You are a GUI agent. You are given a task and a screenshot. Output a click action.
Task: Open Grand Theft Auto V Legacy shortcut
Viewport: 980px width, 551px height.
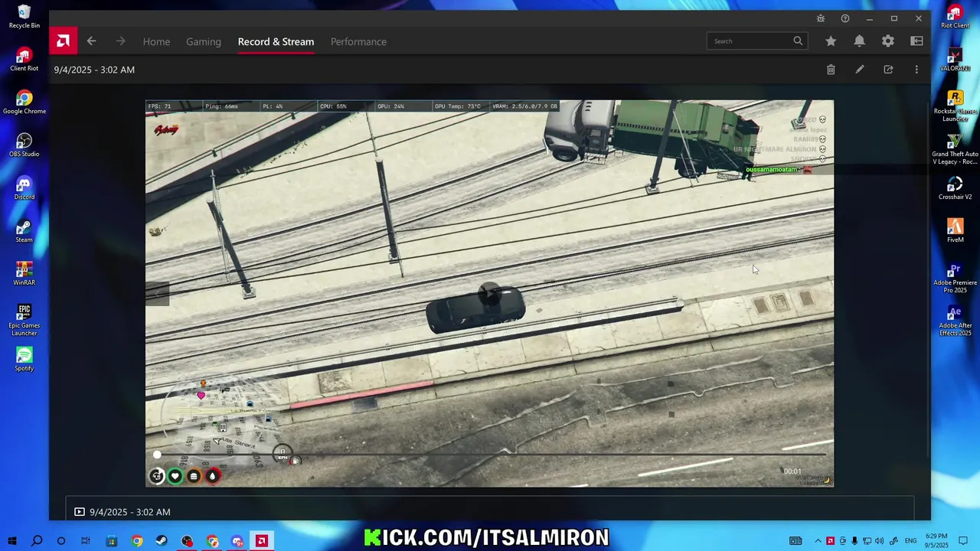click(x=955, y=148)
